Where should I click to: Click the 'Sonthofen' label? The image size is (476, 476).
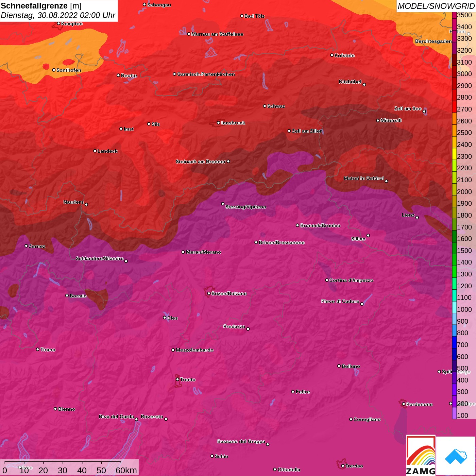69,70
